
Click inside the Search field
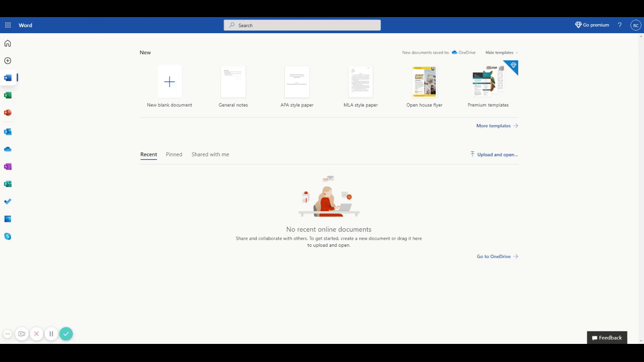click(x=302, y=25)
